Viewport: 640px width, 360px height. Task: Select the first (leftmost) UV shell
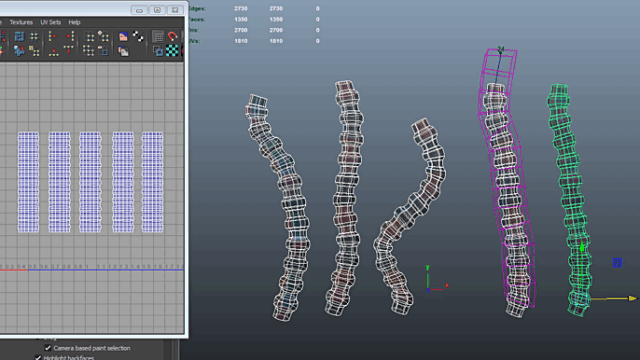pos(28,182)
